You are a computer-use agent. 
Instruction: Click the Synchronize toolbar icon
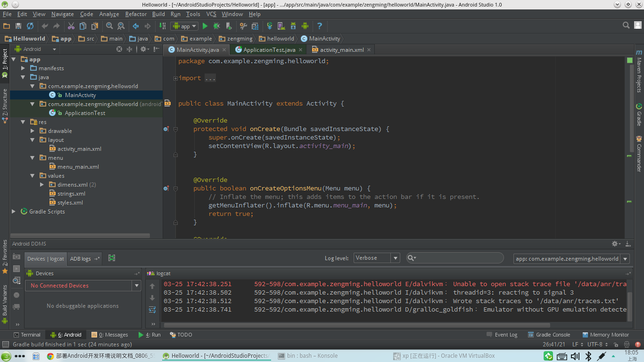coord(30,26)
